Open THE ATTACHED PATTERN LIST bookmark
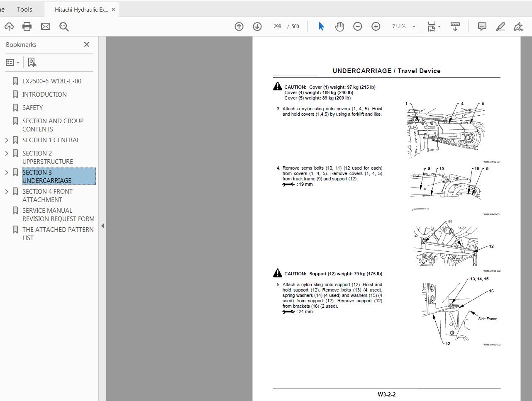The image size is (532, 401). point(58,234)
